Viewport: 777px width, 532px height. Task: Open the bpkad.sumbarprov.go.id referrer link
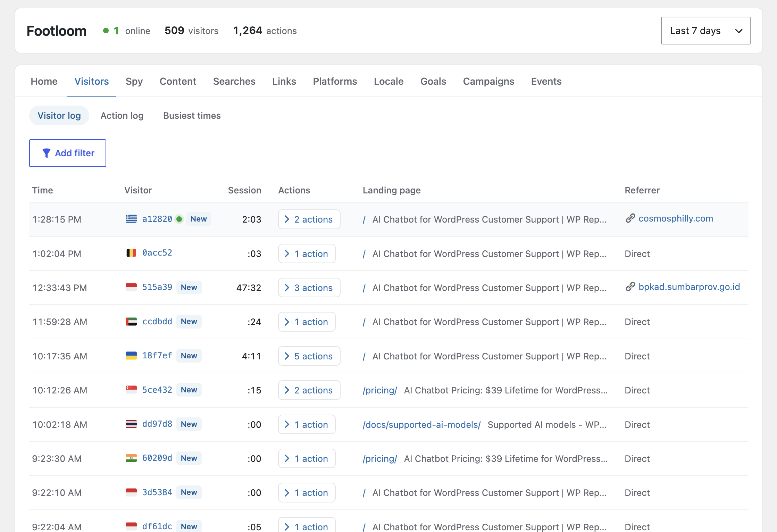point(689,287)
